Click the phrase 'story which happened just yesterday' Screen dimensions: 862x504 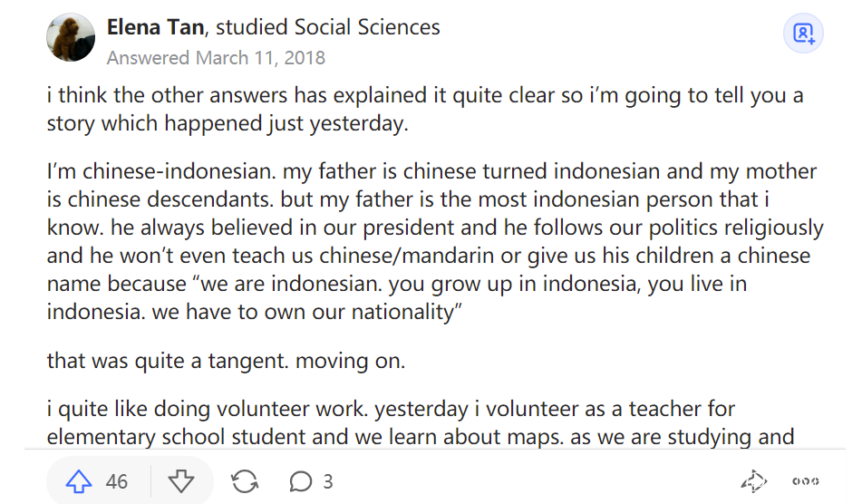228,123
